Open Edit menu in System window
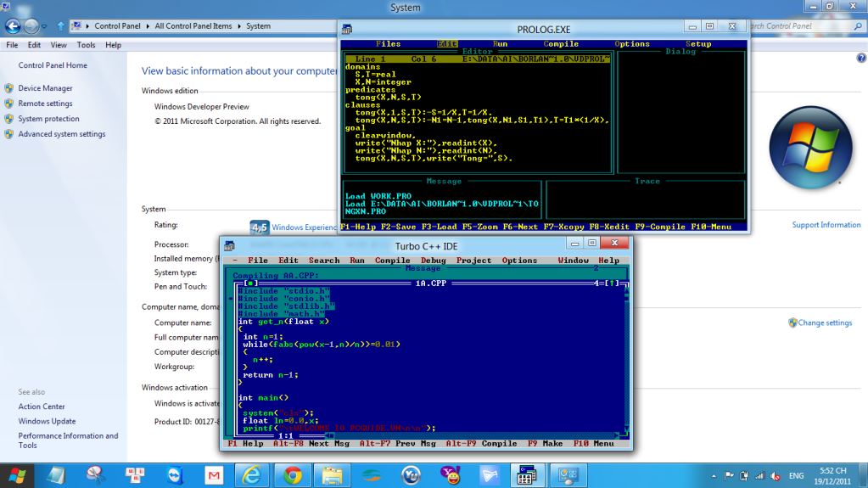 tap(34, 45)
